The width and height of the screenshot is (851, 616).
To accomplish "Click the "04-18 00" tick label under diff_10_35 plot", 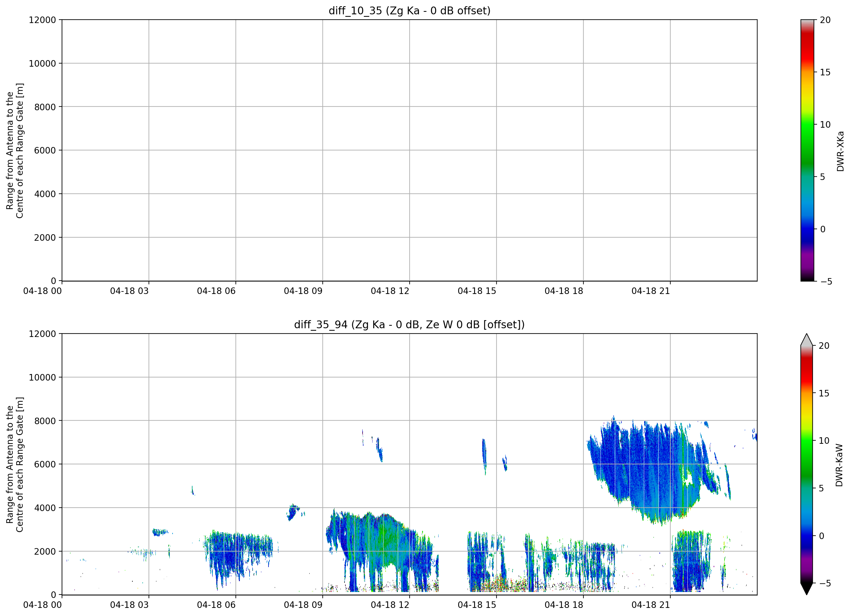I will click(x=42, y=291).
